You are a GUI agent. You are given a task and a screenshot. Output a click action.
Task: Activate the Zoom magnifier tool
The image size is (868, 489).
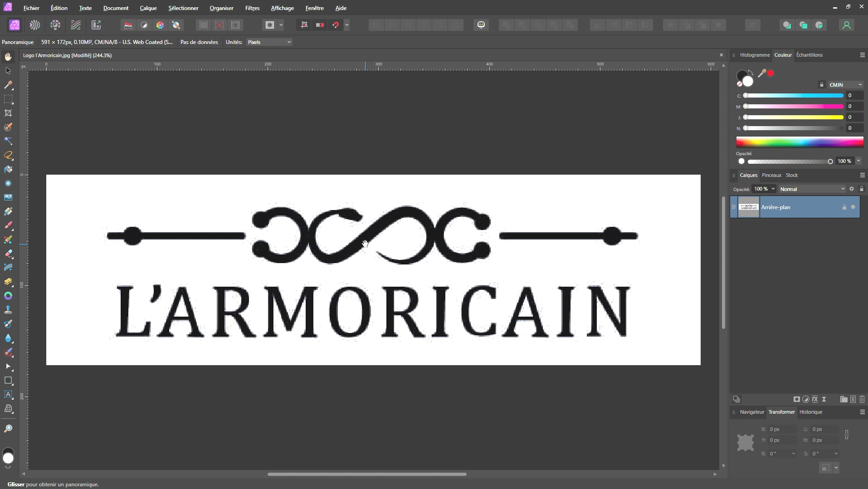(x=8, y=429)
